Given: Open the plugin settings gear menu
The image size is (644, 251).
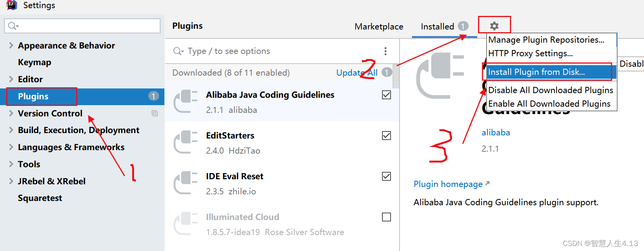Looking at the screenshot, I should coord(494,25).
